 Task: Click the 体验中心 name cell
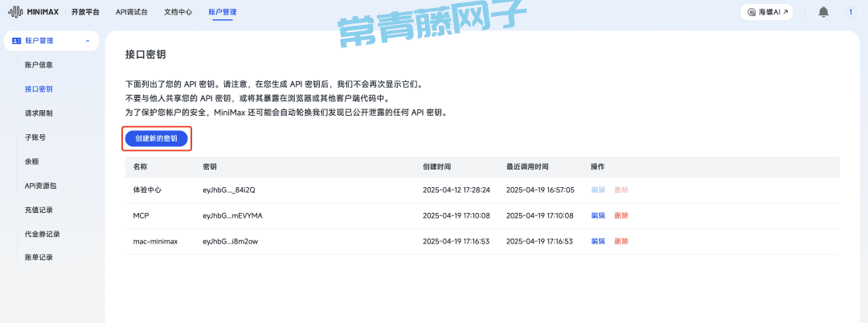click(x=147, y=190)
